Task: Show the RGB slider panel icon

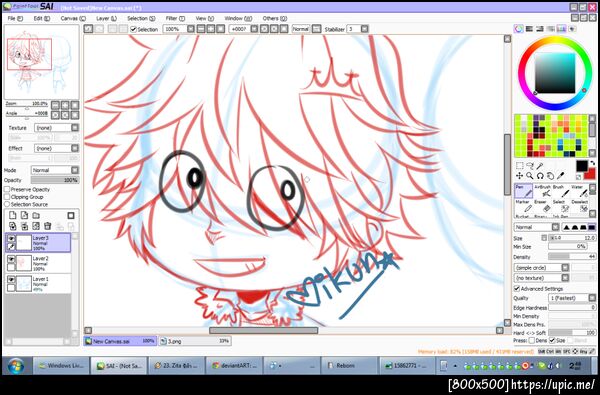Action: pyautogui.click(x=529, y=29)
